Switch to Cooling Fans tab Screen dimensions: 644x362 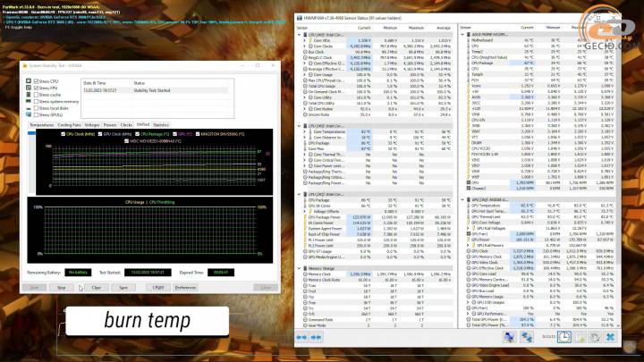click(x=69, y=125)
